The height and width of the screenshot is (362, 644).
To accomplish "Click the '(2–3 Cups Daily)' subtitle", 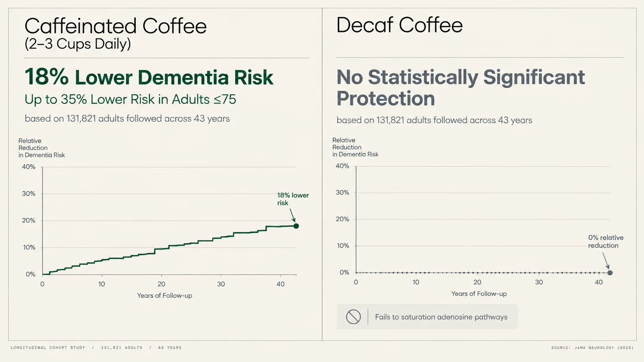I will (78, 44).
